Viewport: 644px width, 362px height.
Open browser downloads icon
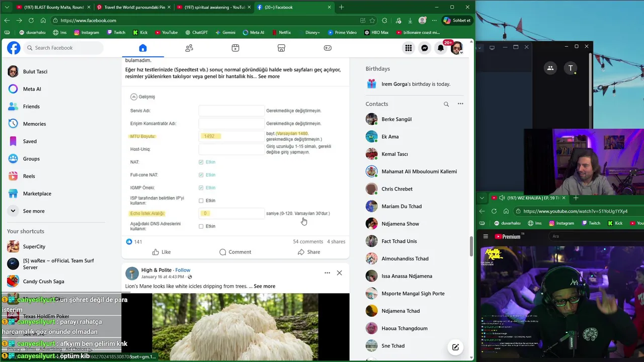tap(410, 20)
